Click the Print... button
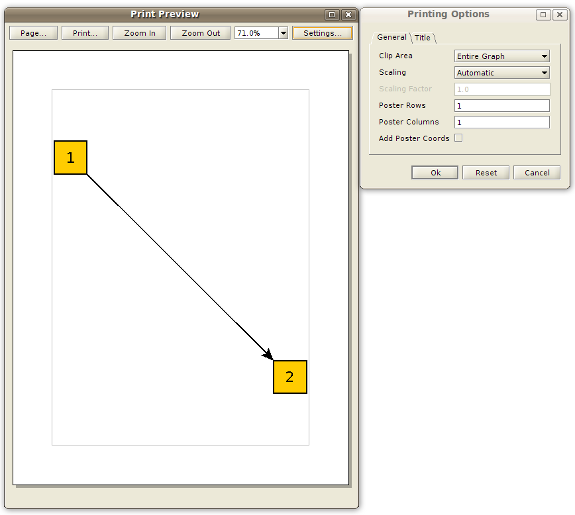Image resolution: width=575 pixels, height=515 pixels. point(85,33)
